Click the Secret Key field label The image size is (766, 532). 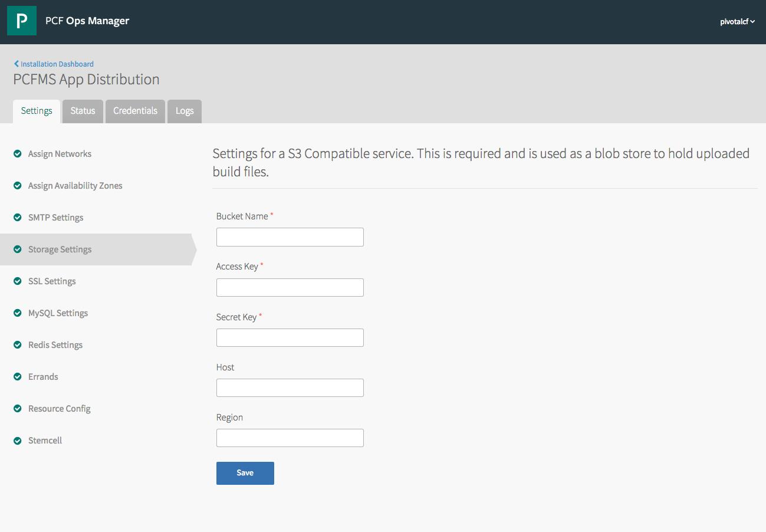coord(236,317)
